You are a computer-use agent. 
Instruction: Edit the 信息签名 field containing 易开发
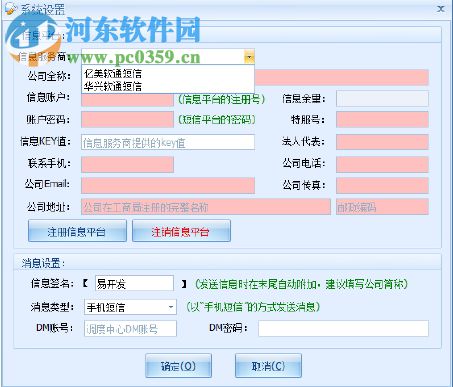(134, 283)
